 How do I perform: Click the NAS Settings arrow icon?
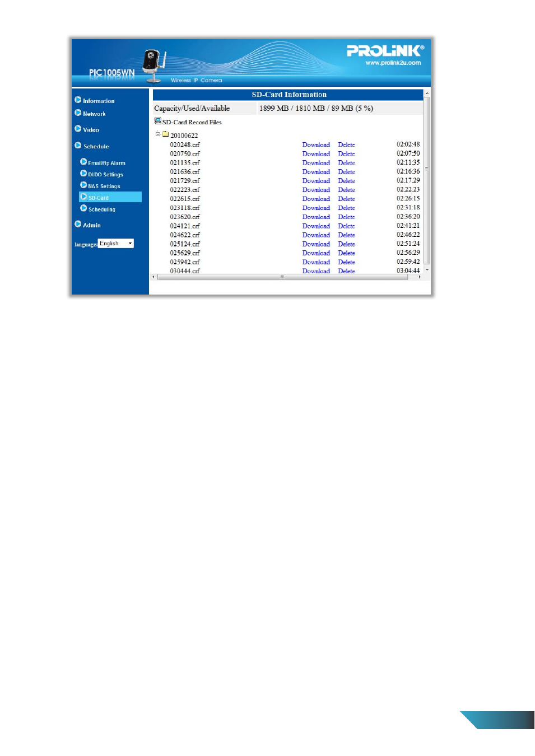tap(83, 185)
